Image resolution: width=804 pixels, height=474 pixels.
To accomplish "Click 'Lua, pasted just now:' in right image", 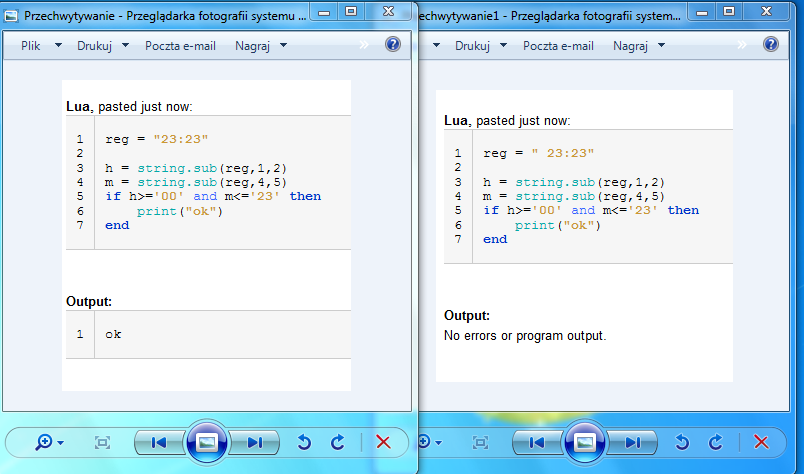I will (x=507, y=121).
